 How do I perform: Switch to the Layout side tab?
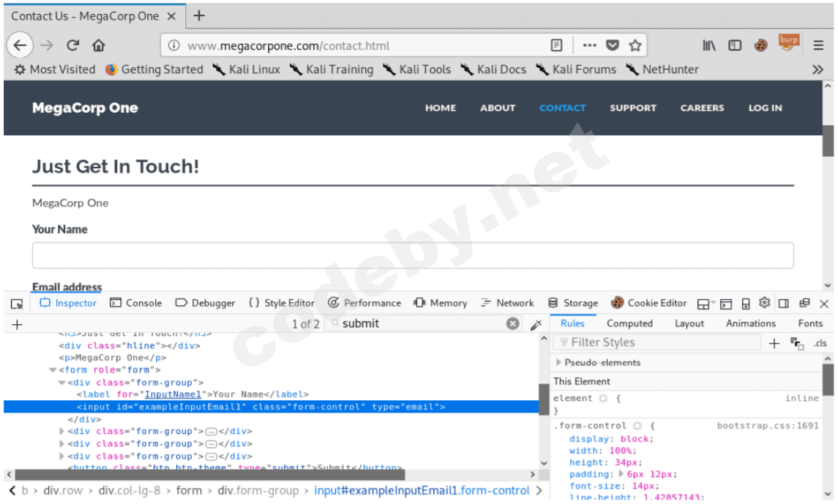point(689,323)
